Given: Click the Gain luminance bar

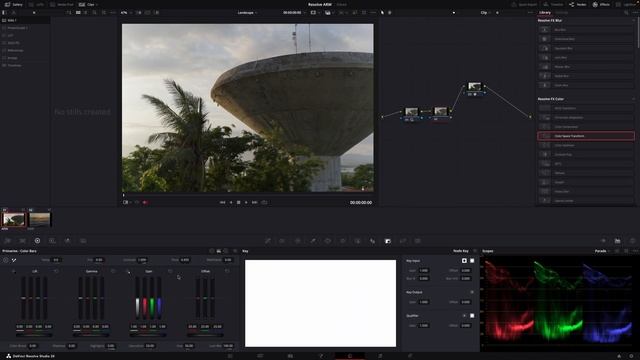Looking at the screenshot, I should pos(138,298).
